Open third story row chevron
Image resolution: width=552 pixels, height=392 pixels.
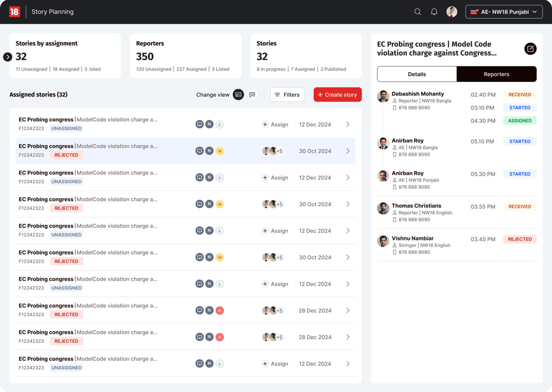click(348, 177)
